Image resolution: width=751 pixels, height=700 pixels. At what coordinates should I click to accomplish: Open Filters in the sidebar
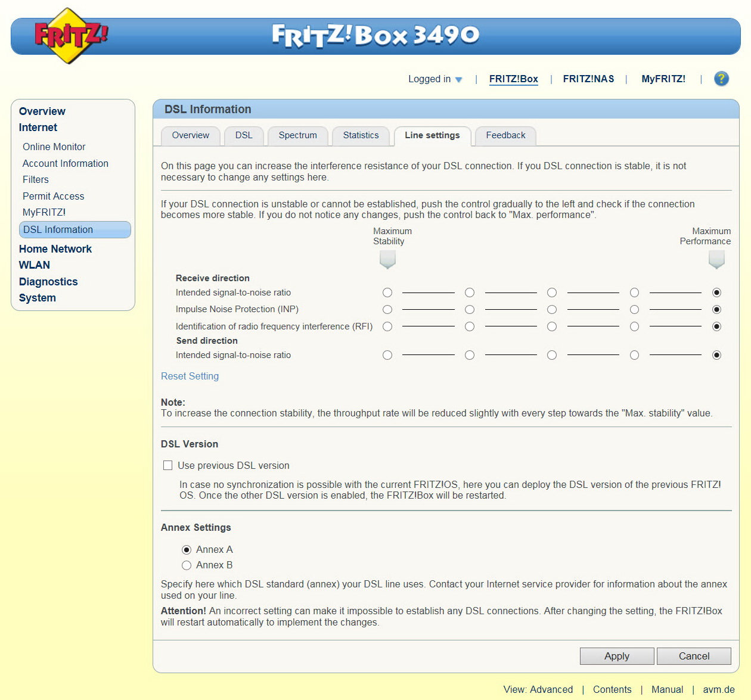pyautogui.click(x=36, y=179)
